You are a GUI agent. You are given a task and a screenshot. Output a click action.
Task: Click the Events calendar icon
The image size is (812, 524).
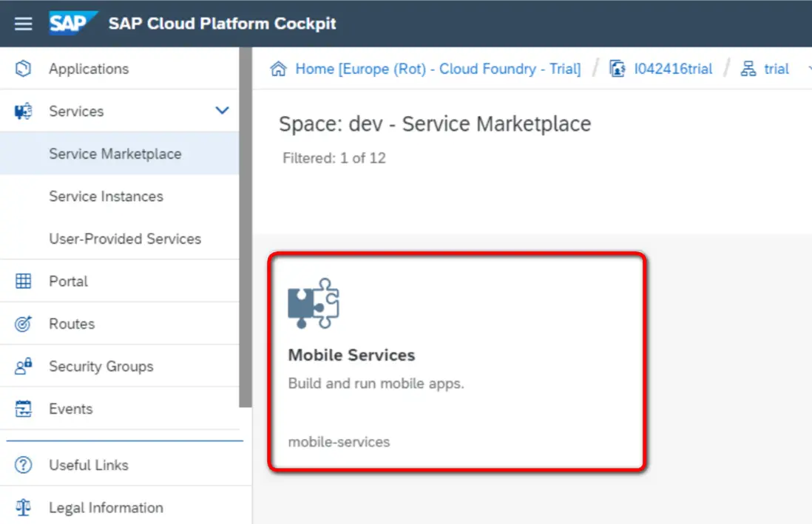click(24, 409)
